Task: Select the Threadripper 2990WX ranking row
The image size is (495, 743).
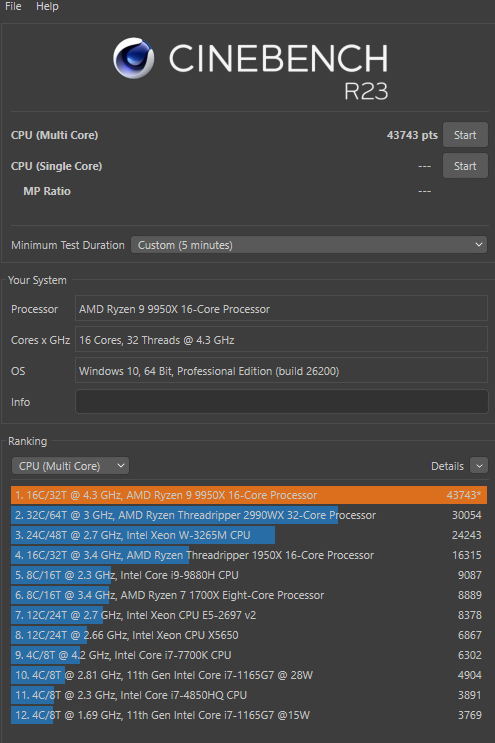Action: coord(249,515)
